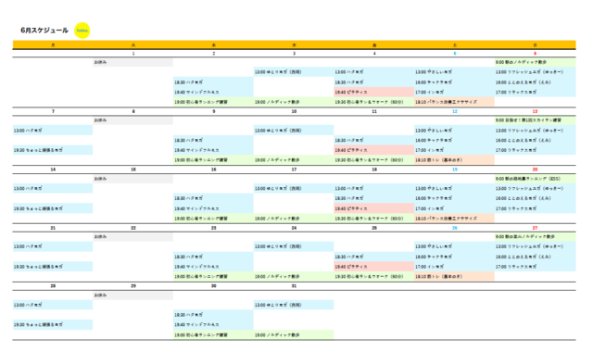Select 13:00 ハタヨガ on Monday the 28th

(53, 305)
